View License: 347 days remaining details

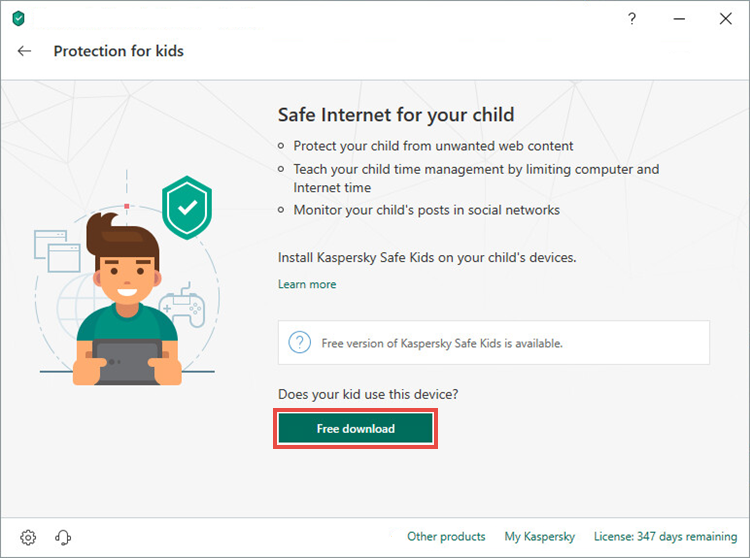point(665,537)
